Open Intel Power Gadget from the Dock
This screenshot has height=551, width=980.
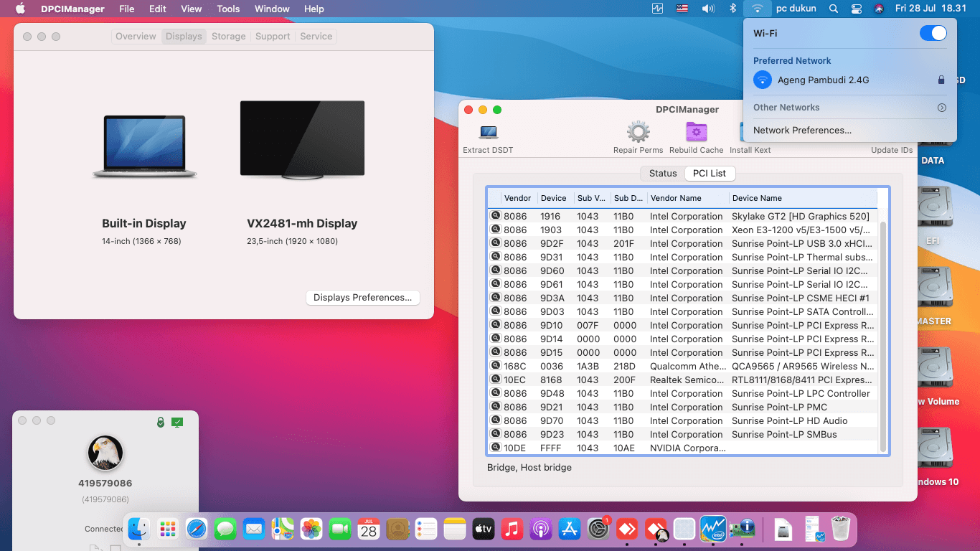pos(713,529)
